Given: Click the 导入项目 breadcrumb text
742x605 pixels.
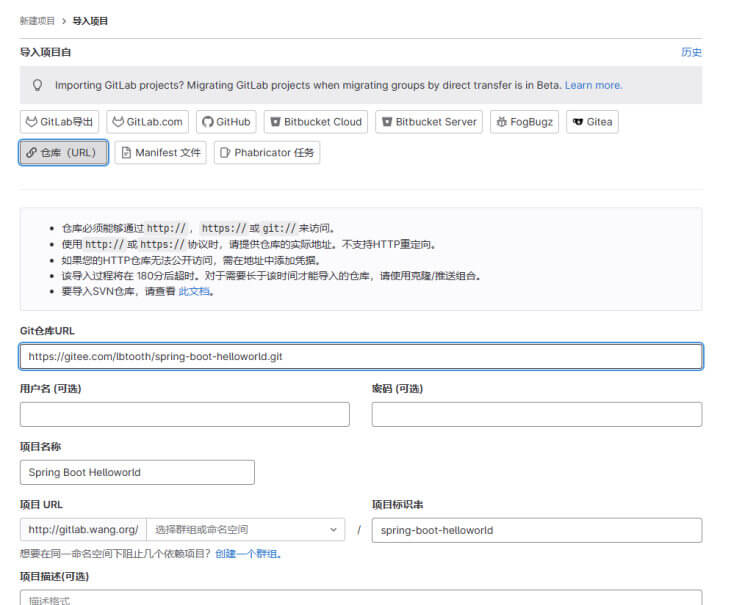Looking at the screenshot, I should [x=90, y=21].
